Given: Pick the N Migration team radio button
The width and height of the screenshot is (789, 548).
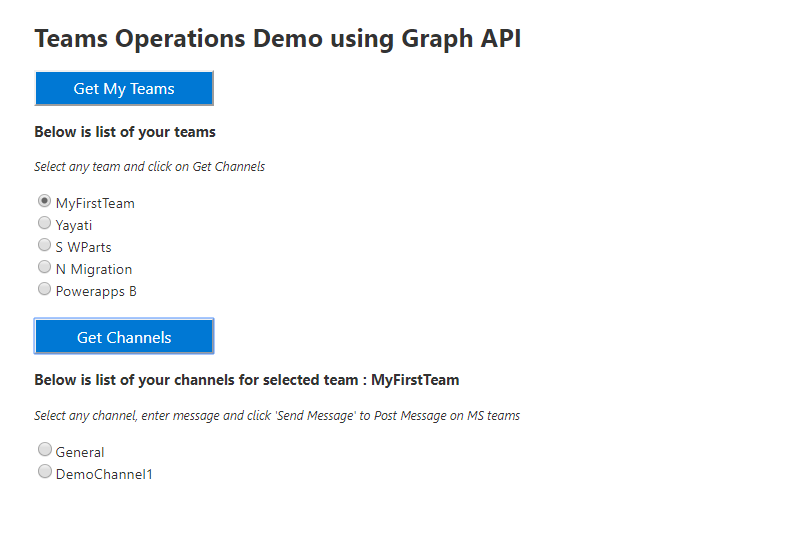Looking at the screenshot, I should tap(45, 267).
